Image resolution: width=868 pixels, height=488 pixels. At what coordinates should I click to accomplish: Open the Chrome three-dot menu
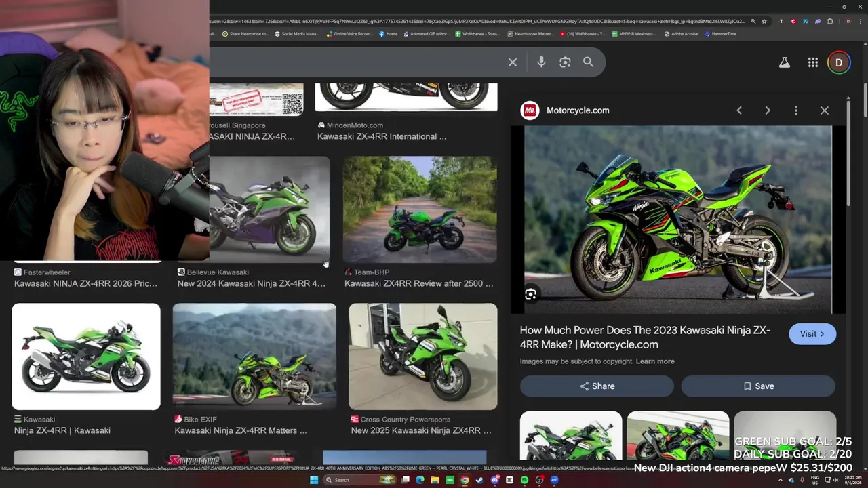coord(862,21)
